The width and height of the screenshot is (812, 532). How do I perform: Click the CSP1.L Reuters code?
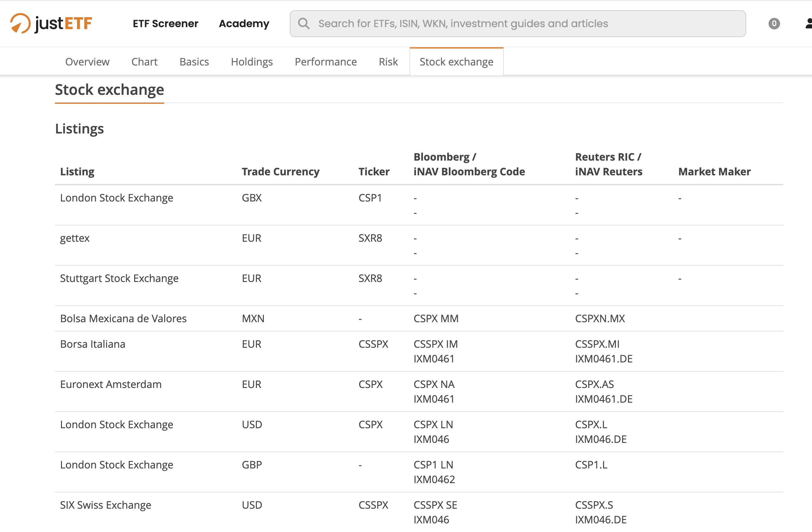591,465
